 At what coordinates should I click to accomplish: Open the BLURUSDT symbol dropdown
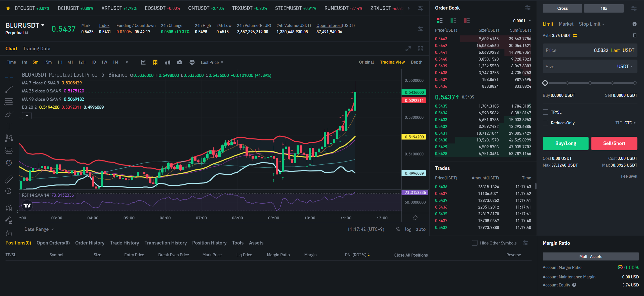[x=25, y=25]
